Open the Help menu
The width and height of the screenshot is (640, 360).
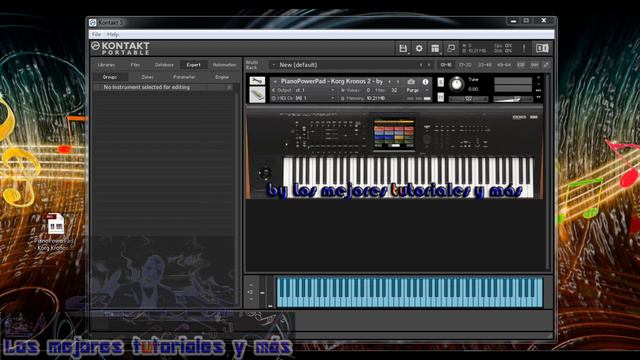pyautogui.click(x=113, y=34)
